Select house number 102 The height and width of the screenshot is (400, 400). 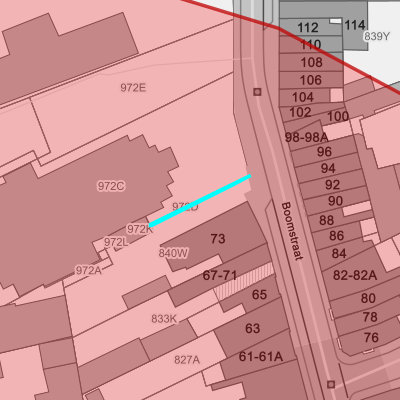pos(300,112)
